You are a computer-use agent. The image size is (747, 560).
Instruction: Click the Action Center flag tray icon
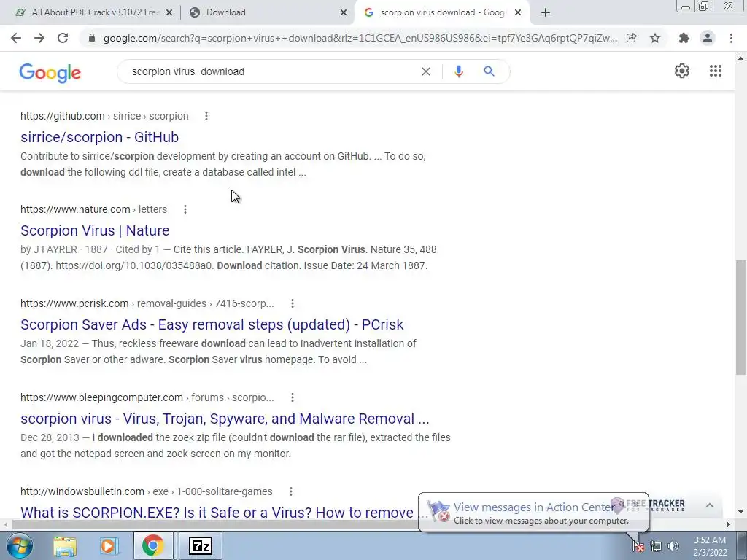point(638,546)
